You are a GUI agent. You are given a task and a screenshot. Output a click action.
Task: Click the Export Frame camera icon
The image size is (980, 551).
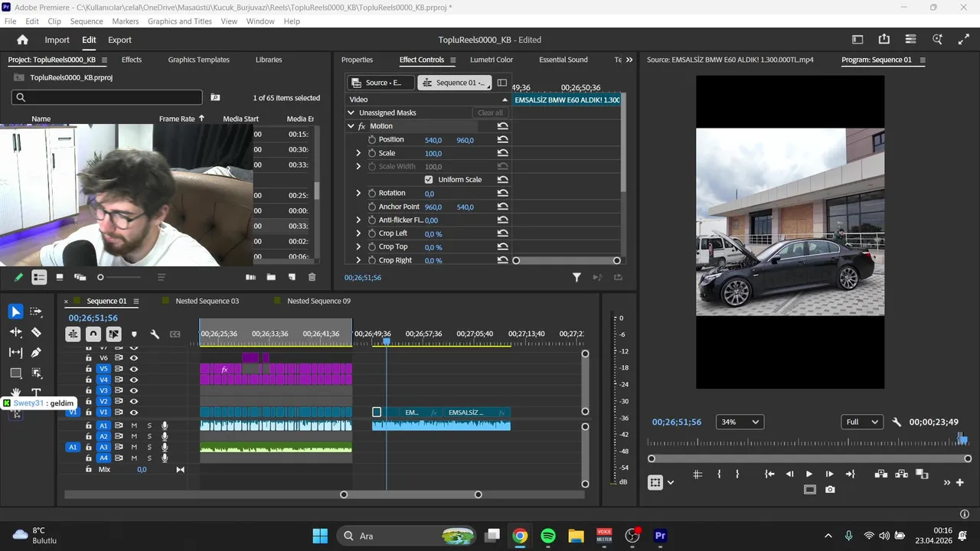pyautogui.click(x=830, y=490)
